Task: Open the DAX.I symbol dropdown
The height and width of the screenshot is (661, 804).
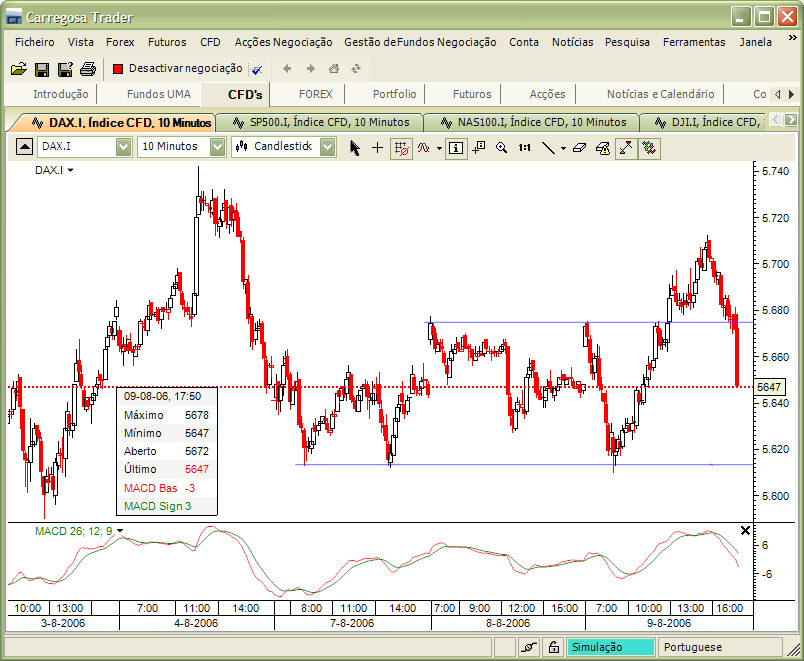Action: (x=123, y=147)
